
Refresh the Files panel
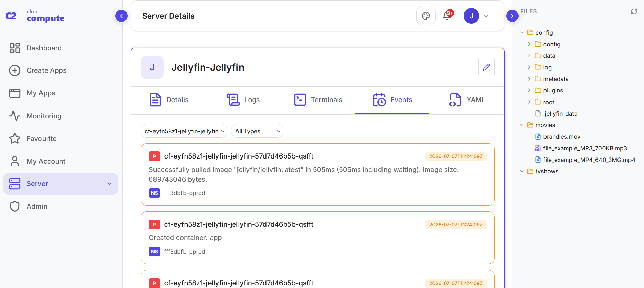[x=634, y=11]
